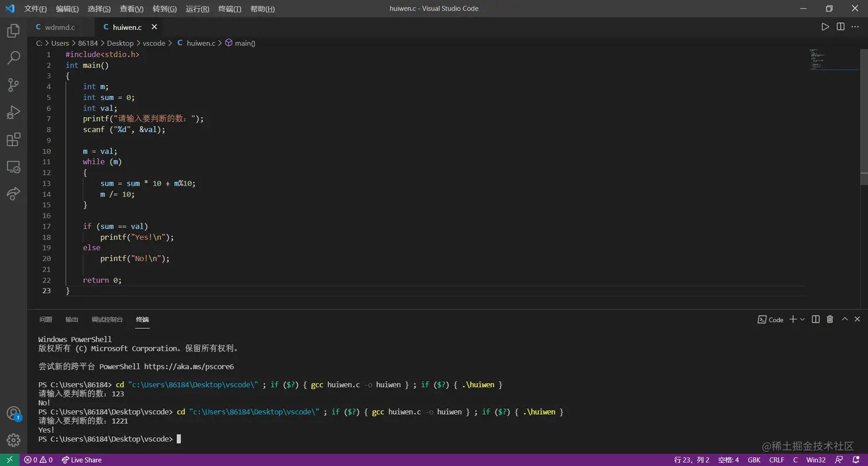Create a new terminal with the plus icon
868x466 pixels.
pos(793,319)
